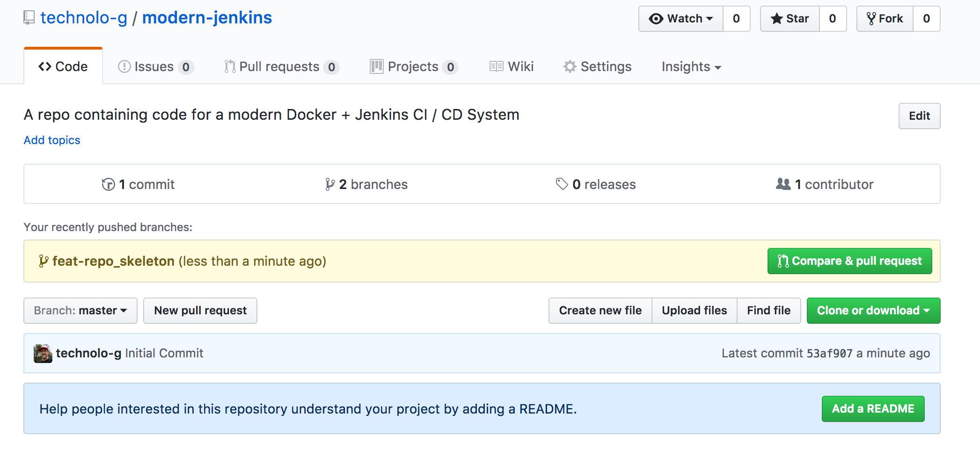Image resolution: width=980 pixels, height=465 pixels.
Task: Open commit hash 53af907 link
Action: 830,354
